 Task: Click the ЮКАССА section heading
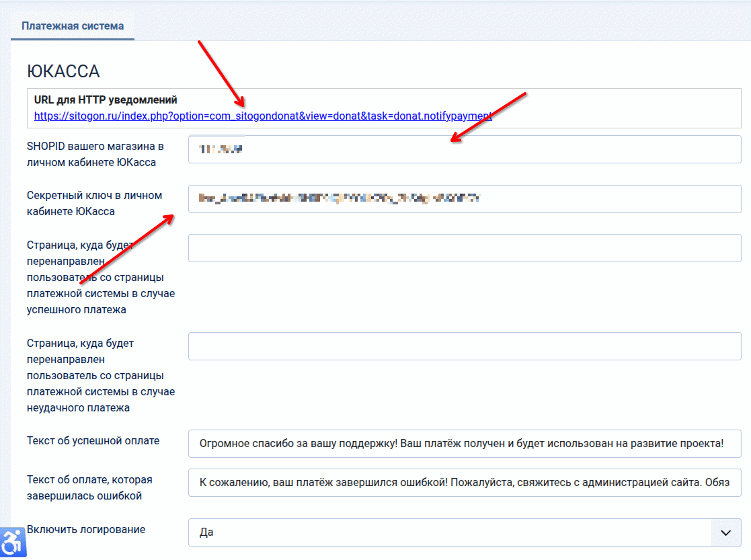63,71
